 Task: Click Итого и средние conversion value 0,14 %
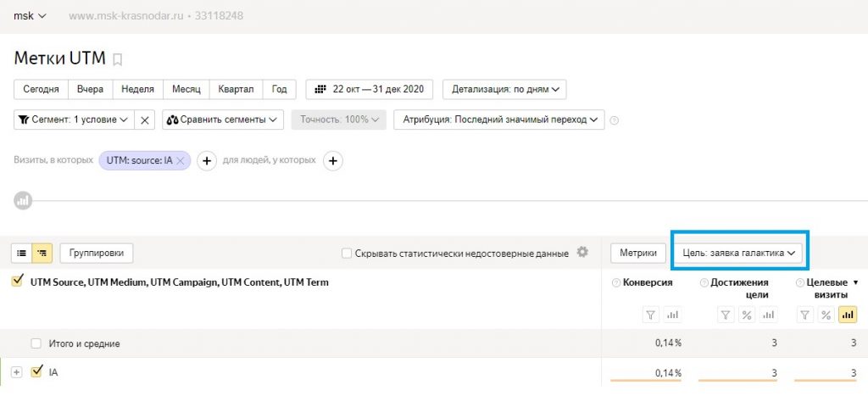tap(668, 343)
